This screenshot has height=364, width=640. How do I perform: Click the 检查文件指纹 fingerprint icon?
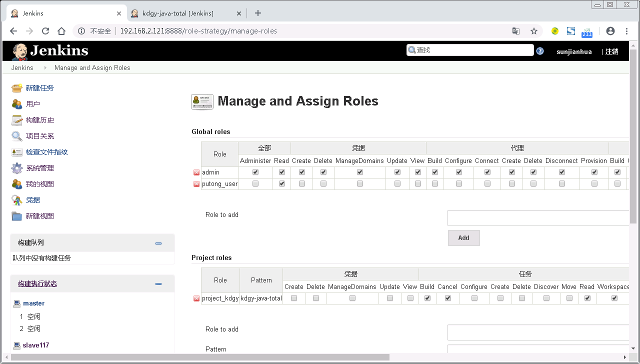tap(17, 152)
